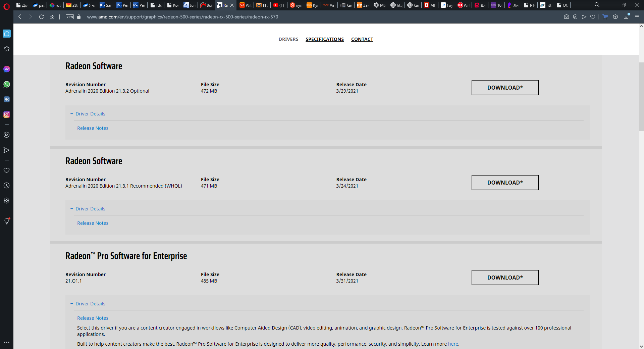Screen dimensions: 644x349
Task: Click the page vertical scrollbar thumb
Action: click(641, 97)
